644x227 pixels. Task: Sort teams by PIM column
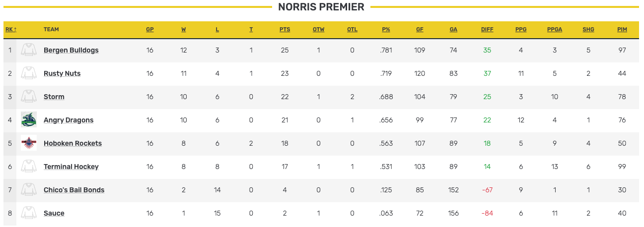[622, 30]
